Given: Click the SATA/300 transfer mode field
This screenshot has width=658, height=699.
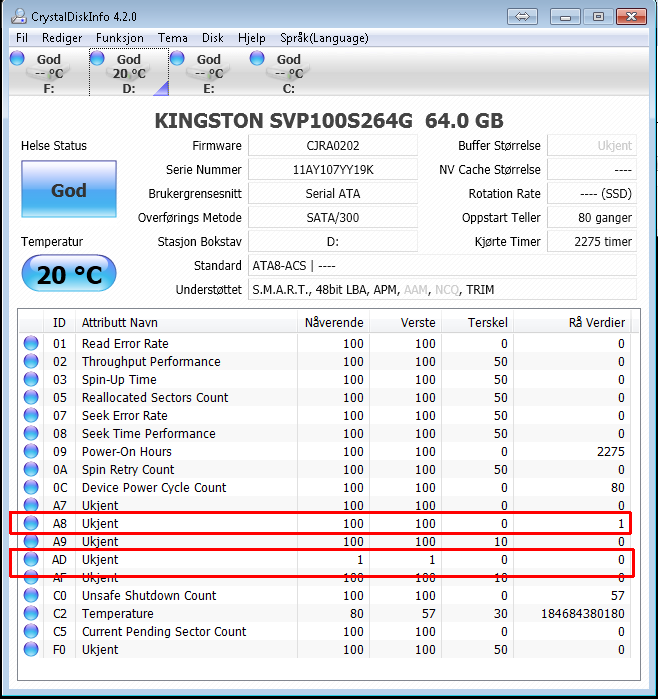Looking at the screenshot, I should 333,218.
